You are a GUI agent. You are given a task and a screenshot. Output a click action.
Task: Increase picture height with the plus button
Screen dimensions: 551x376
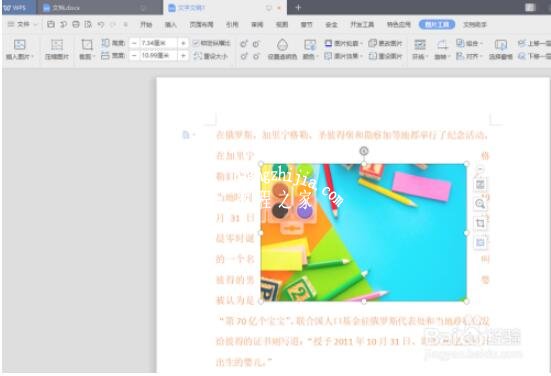point(183,43)
